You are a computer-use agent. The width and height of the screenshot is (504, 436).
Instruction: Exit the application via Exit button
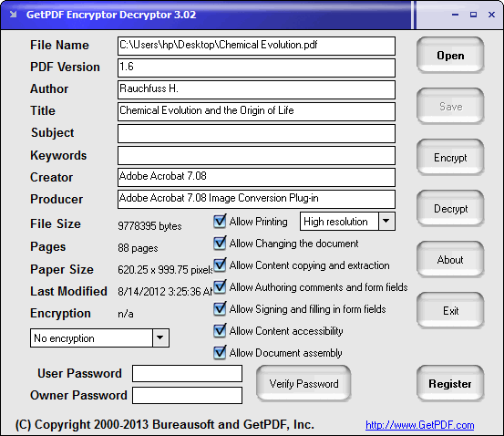point(450,311)
